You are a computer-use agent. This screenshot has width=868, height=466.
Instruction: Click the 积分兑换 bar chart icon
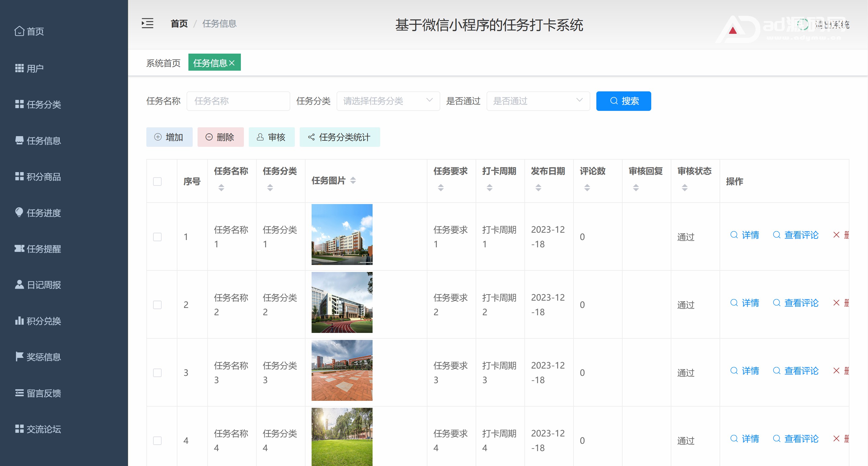19,320
